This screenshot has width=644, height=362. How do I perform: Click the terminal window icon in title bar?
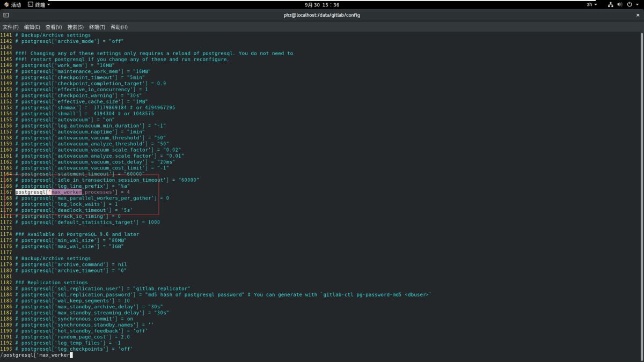click(x=6, y=15)
